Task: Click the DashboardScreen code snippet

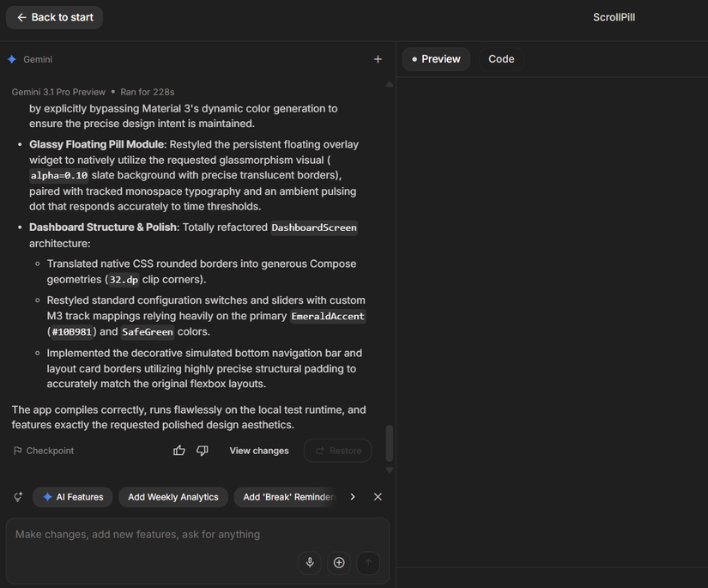Action: (314, 227)
